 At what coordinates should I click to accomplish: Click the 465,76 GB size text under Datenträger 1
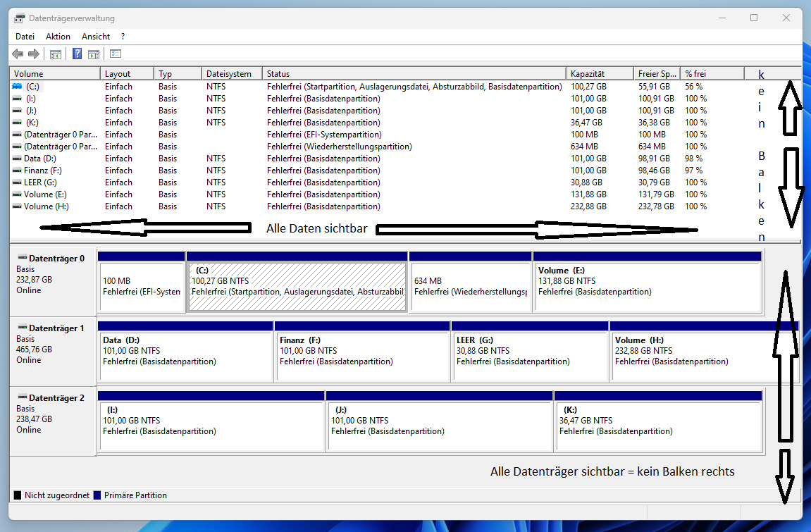[x=34, y=349]
